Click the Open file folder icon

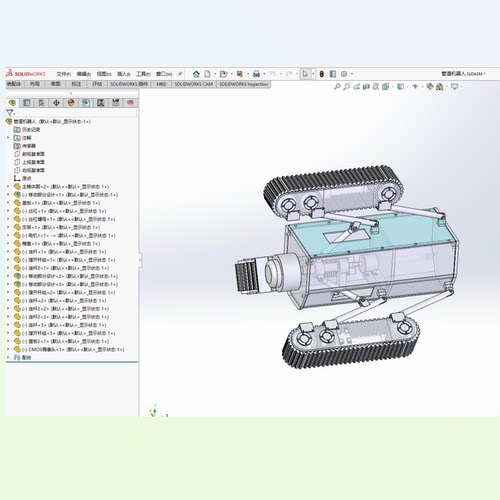(223, 74)
